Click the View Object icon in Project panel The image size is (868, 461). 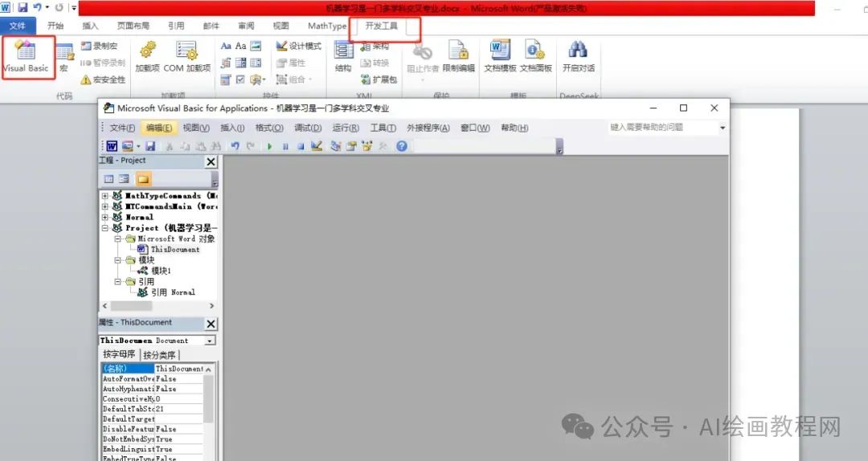point(124,179)
